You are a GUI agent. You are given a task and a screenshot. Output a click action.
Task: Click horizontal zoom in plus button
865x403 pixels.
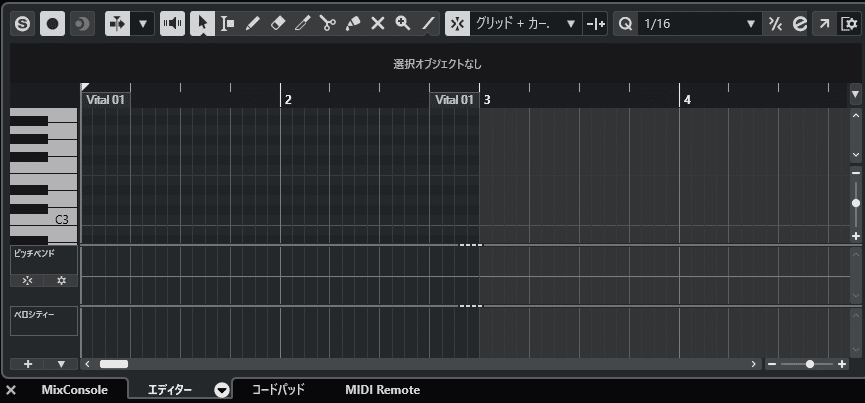(x=842, y=364)
